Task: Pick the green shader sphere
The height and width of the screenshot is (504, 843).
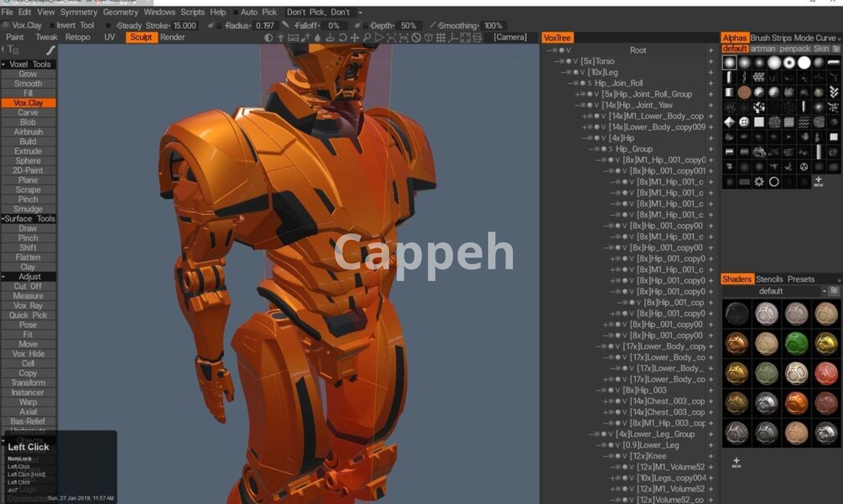Action: [796, 343]
